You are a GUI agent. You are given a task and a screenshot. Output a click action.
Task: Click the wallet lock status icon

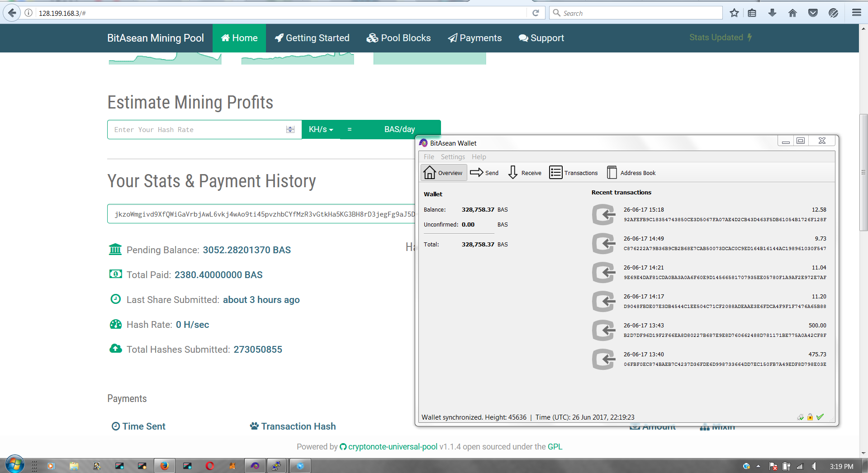pyautogui.click(x=810, y=417)
